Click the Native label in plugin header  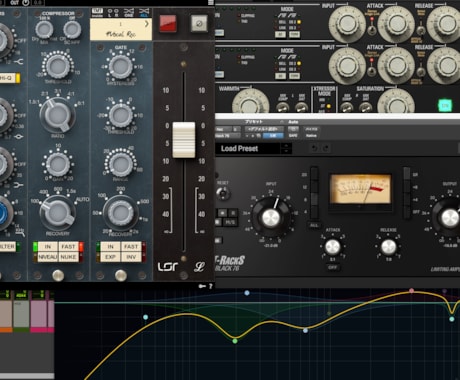coord(311,136)
